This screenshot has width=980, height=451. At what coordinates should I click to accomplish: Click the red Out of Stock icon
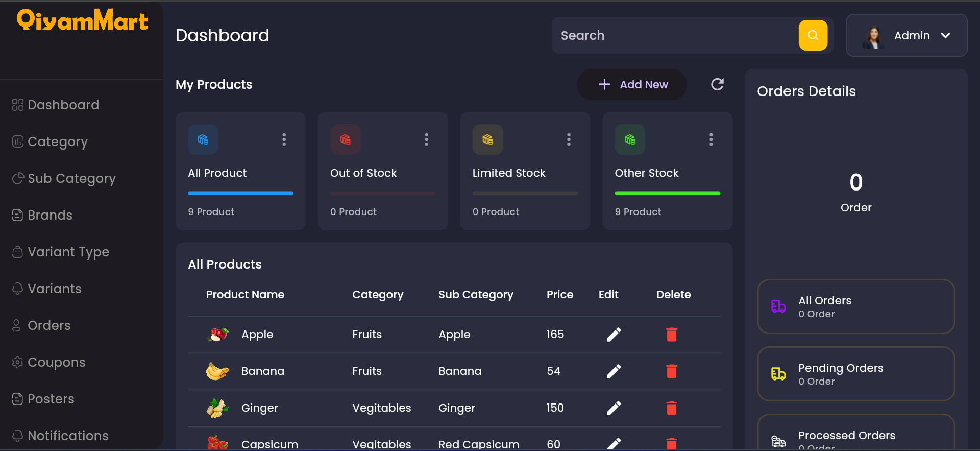(346, 139)
